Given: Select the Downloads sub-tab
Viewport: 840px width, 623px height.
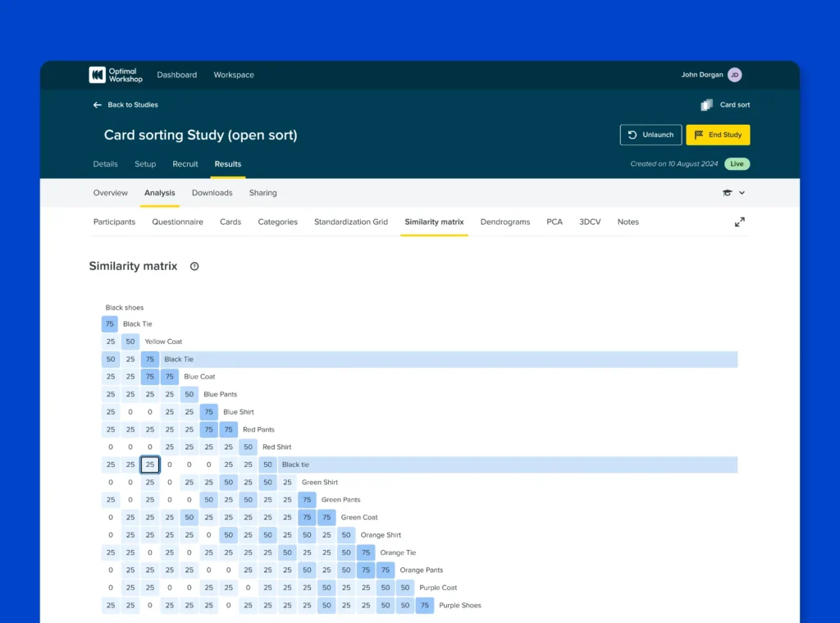Looking at the screenshot, I should tap(212, 193).
